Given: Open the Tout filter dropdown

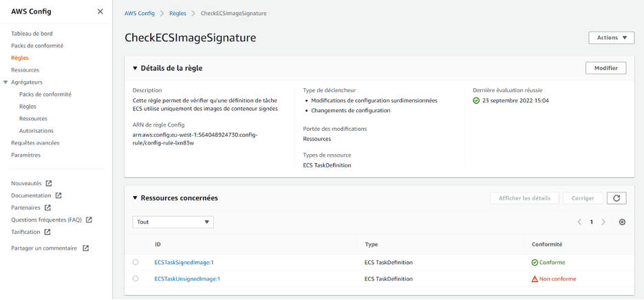Looking at the screenshot, I should 173,222.
